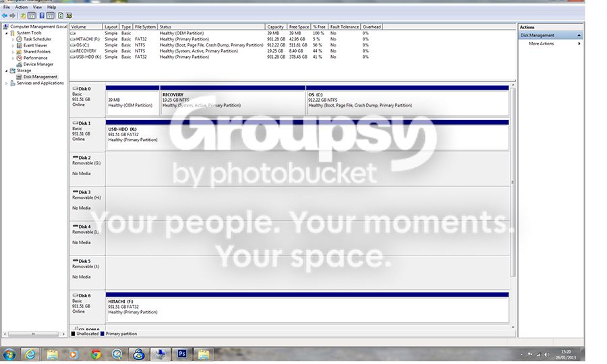Collapse the System Tools tree node
This screenshot has width=607, height=364.
6,33
